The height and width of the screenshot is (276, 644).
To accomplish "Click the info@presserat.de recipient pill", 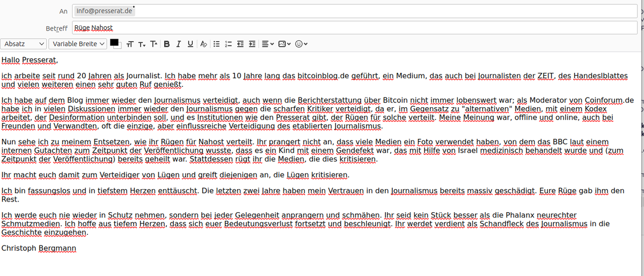I will [x=104, y=11].
